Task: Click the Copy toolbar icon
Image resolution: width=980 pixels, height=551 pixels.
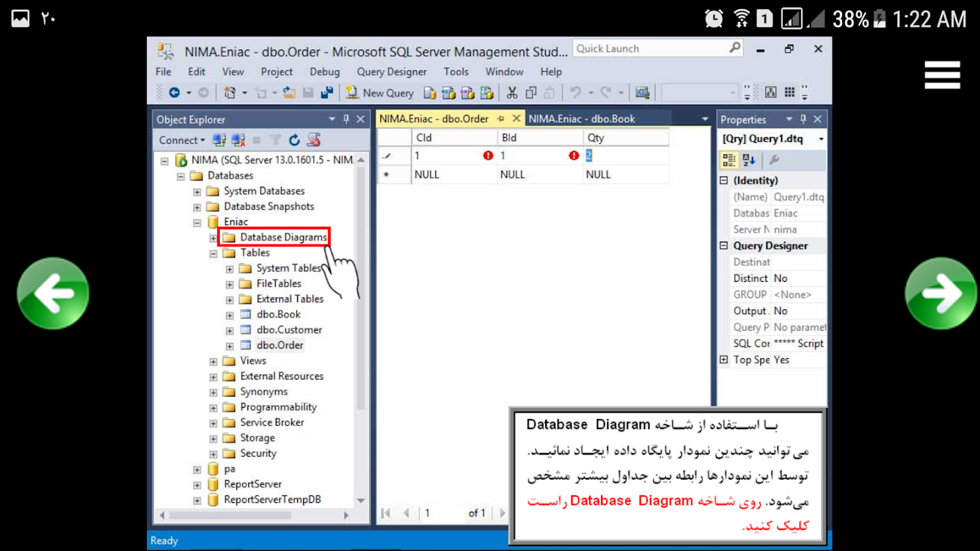Action: (531, 92)
